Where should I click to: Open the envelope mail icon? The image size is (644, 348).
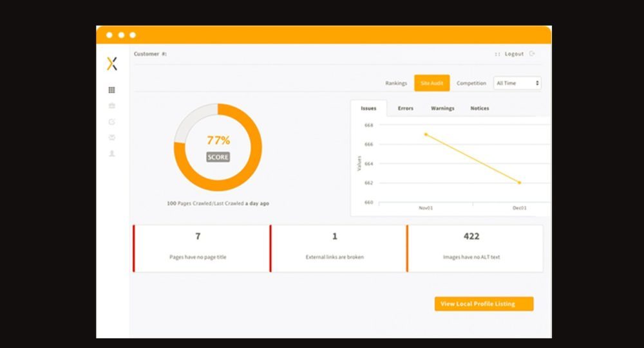click(x=112, y=138)
